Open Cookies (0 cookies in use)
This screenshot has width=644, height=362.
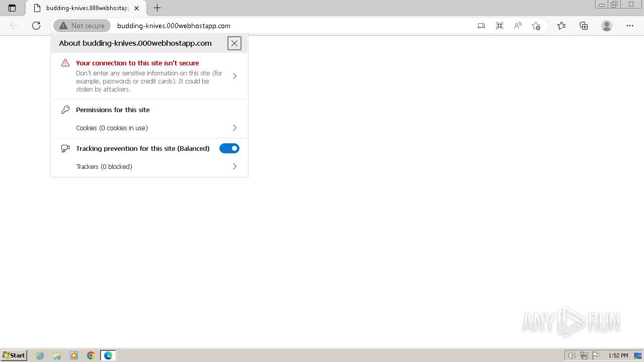pyautogui.click(x=149, y=128)
